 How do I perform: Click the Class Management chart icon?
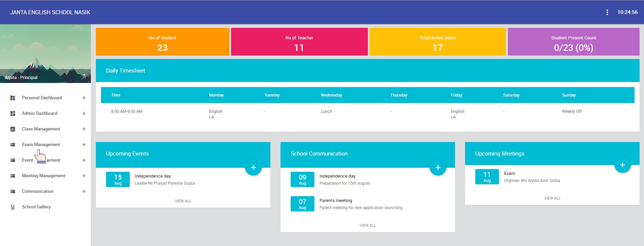tap(13, 129)
